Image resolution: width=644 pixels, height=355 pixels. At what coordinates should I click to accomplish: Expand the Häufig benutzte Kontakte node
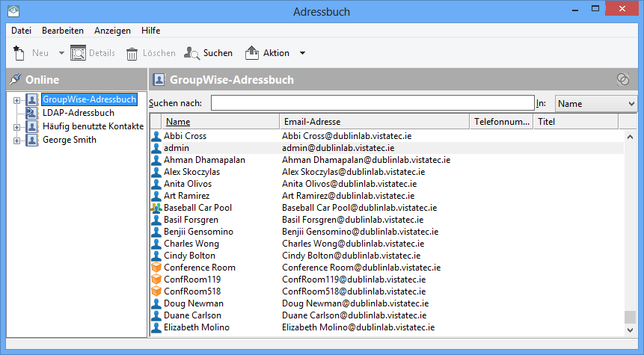(x=16, y=127)
